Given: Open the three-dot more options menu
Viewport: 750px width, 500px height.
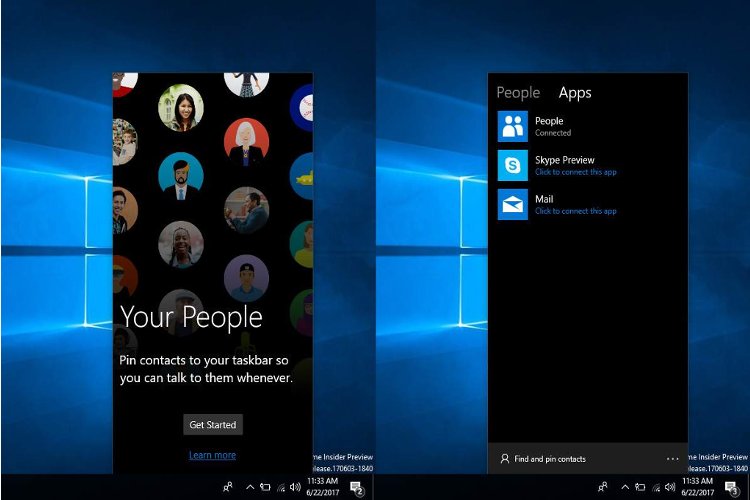Looking at the screenshot, I should 672,459.
